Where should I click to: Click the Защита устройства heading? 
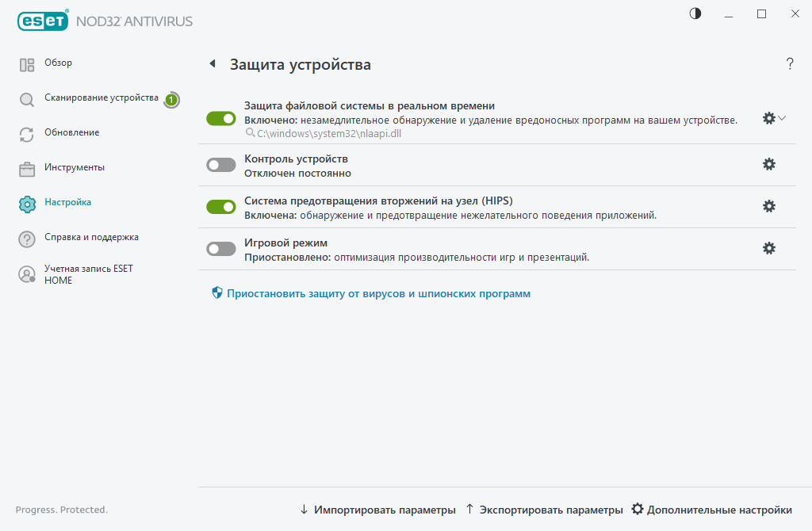point(301,65)
